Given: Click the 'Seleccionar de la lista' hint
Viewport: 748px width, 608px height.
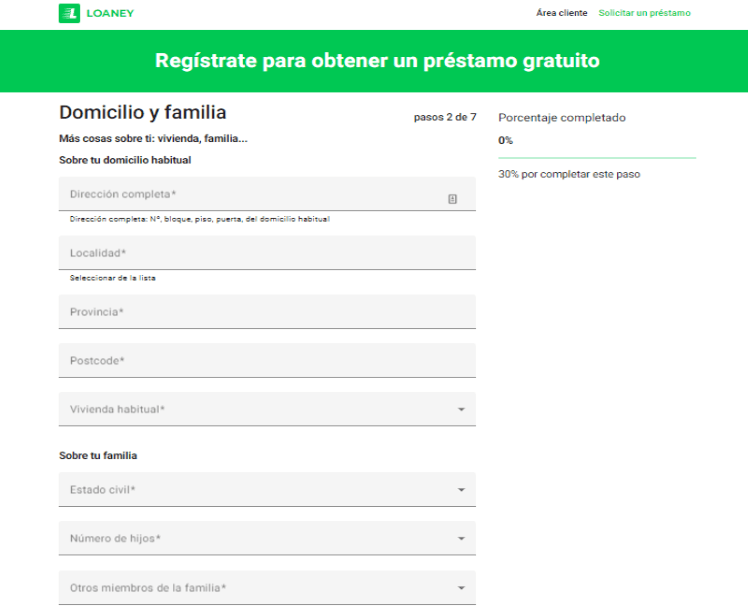Looking at the screenshot, I should tap(113, 278).
